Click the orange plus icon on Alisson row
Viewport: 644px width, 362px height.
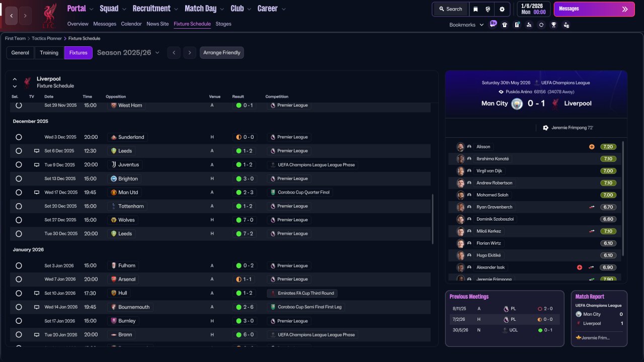pyautogui.click(x=592, y=147)
